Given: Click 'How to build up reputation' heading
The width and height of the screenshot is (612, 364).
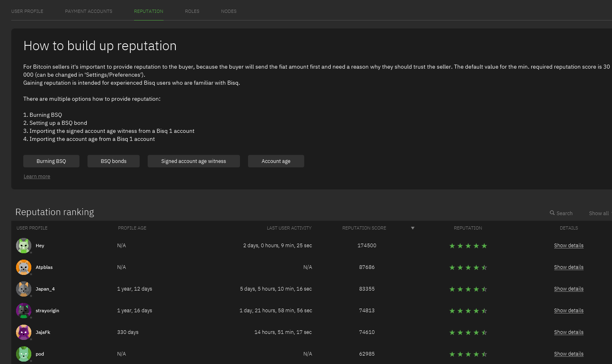Looking at the screenshot, I should click(100, 46).
